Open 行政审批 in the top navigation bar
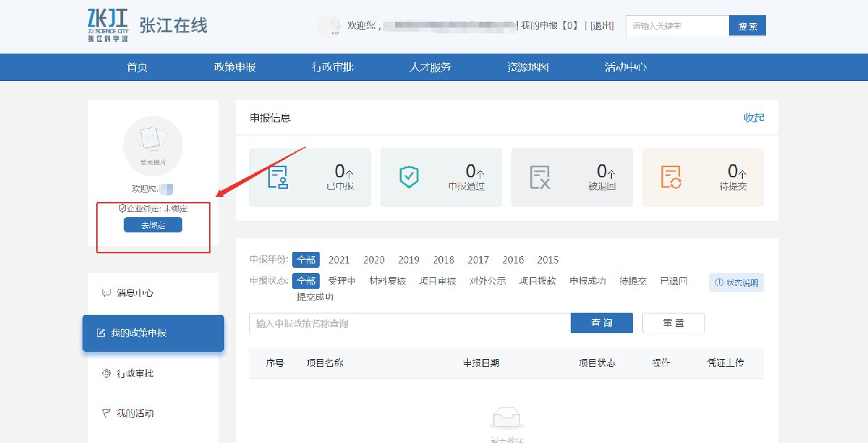868x443 pixels. pyautogui.click(x=333, y=67)
